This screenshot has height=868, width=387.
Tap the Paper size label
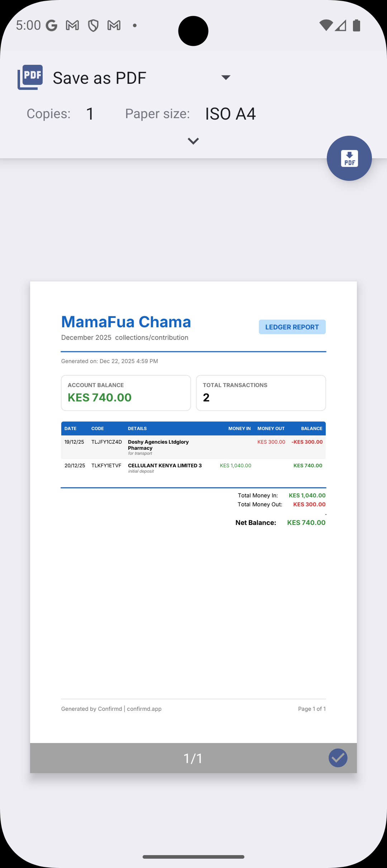point(157,114)
